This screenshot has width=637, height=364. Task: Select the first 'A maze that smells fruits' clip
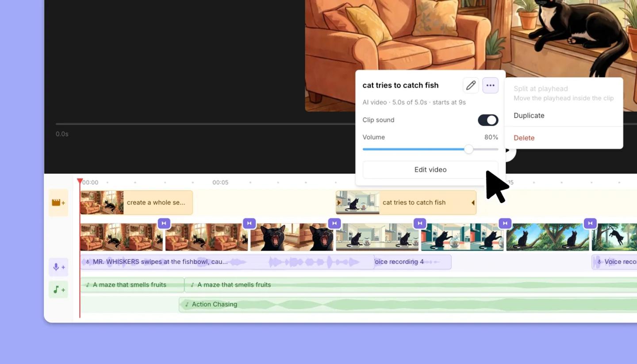point(132,285)
